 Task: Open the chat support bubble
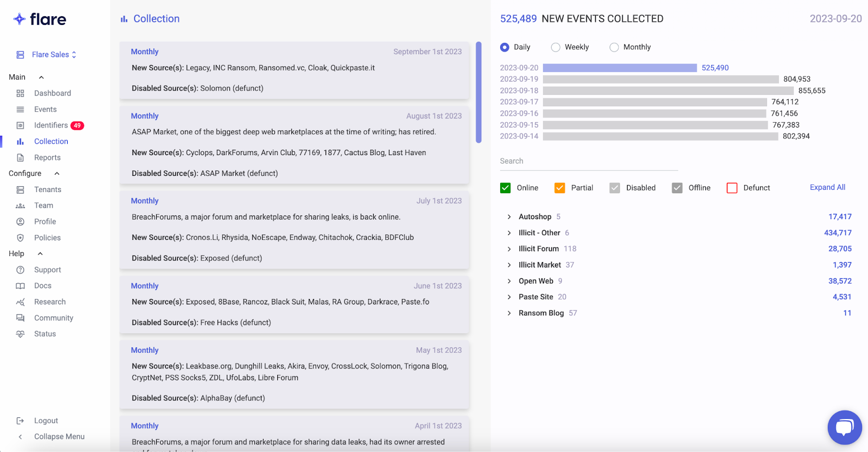click(x=845, y=428)
